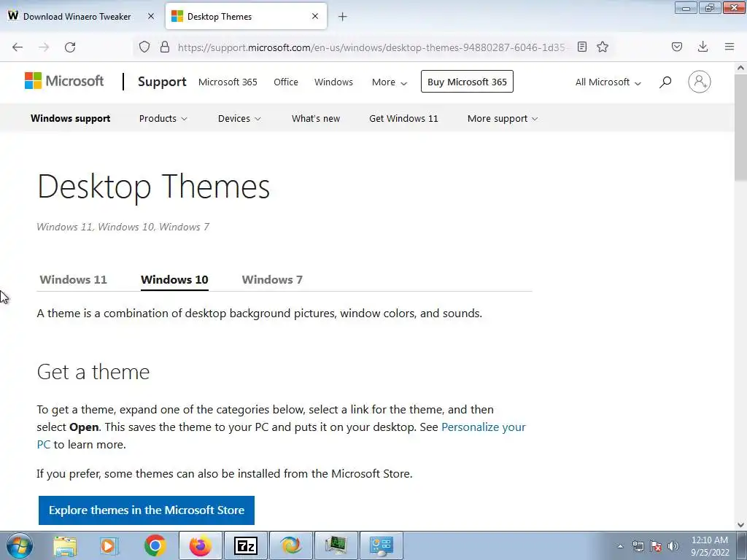Click the Microsoft logo
Viewport: 747px width, 560px height.
(x=64, y=81)
